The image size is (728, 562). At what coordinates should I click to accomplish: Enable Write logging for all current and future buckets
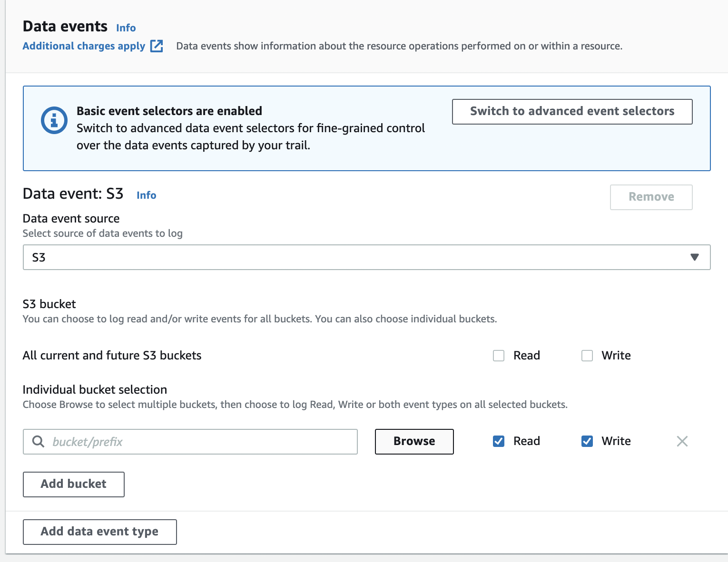[x=587, y=355]
